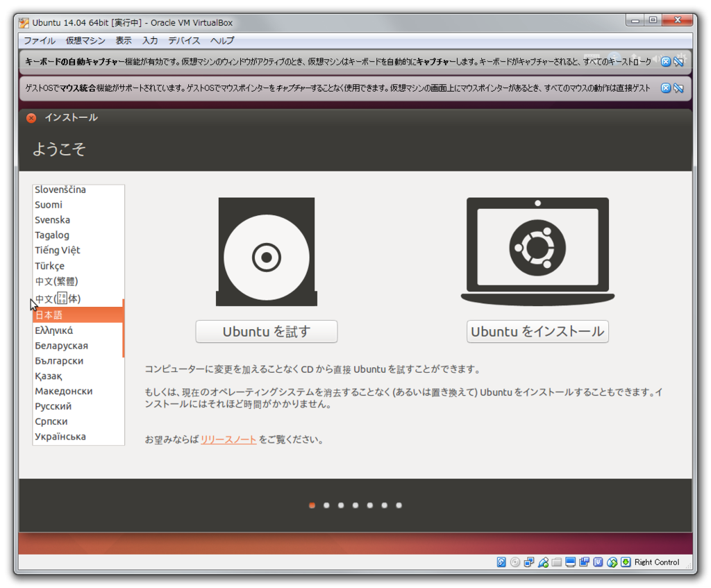711x588 pixels.
Task: Select Ελληνικά in the language list
Action: 78,330
